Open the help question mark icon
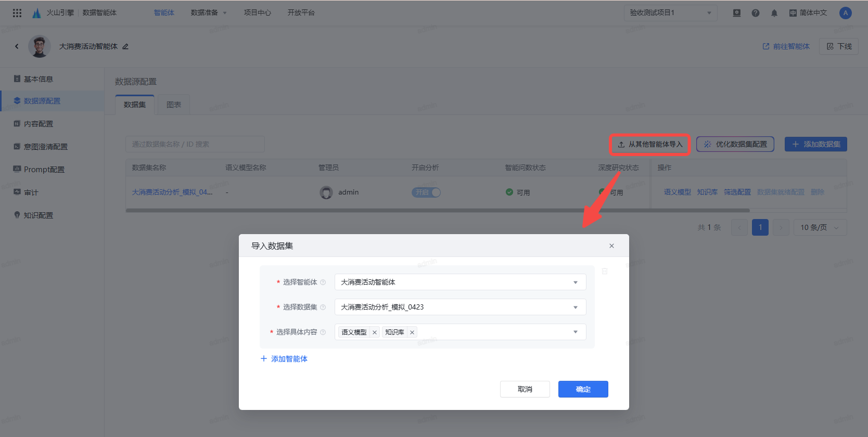The image size is (868, 437). coord(756,13)
